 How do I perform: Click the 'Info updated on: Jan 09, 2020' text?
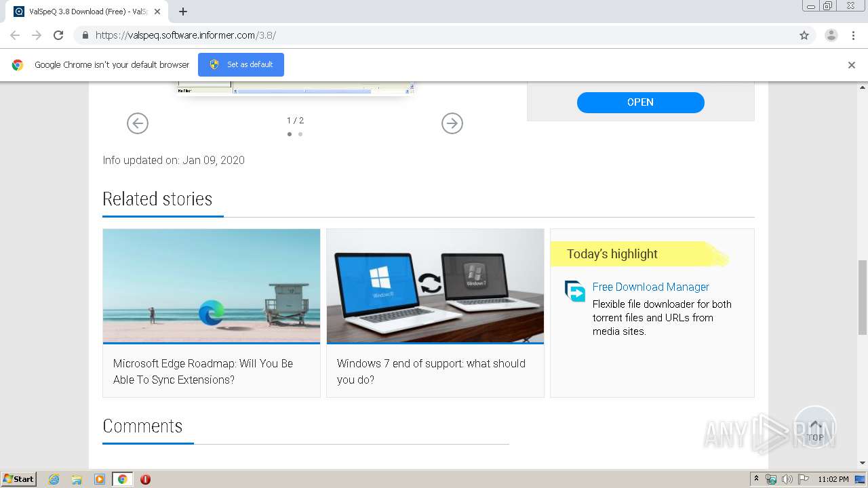coord(174,160)
